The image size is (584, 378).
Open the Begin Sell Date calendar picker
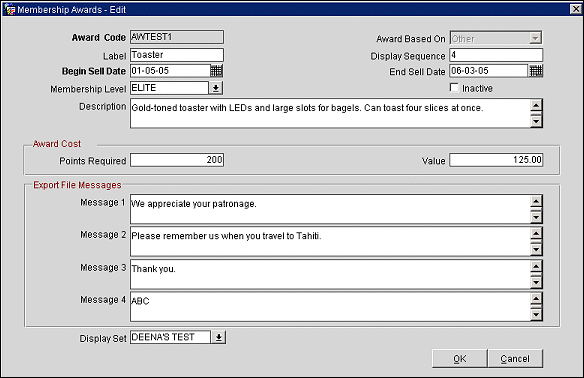point(216,71)
